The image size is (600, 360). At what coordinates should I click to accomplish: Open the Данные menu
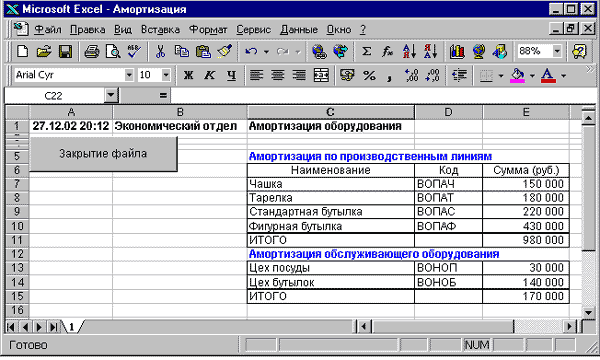[x=299, y=29]
